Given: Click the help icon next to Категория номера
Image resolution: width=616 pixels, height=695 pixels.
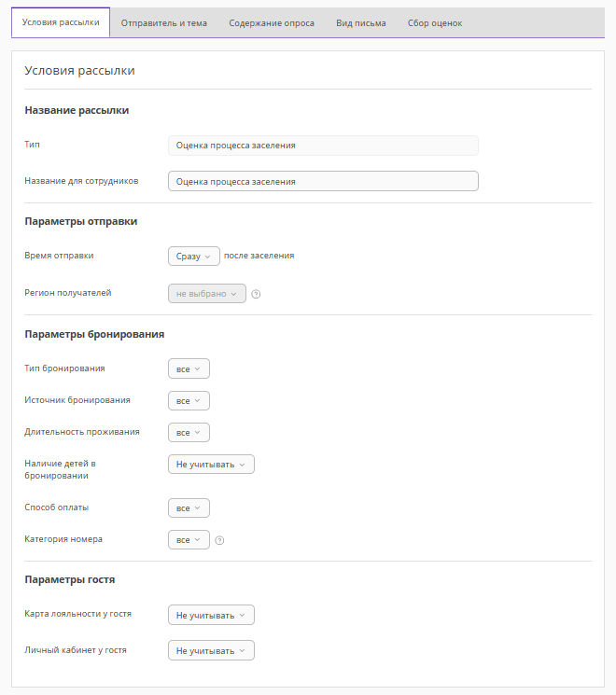Looking at the screenshot, I should pyautogui.click(x=219, y=540).
